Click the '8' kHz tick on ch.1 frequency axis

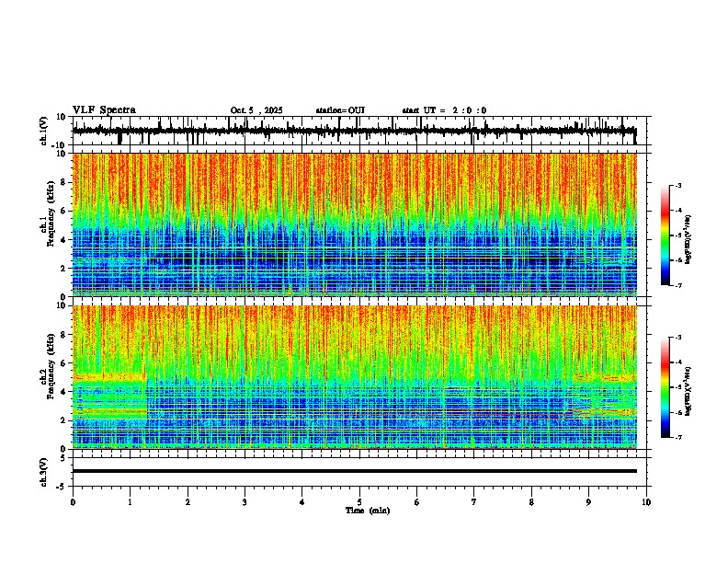63,182
